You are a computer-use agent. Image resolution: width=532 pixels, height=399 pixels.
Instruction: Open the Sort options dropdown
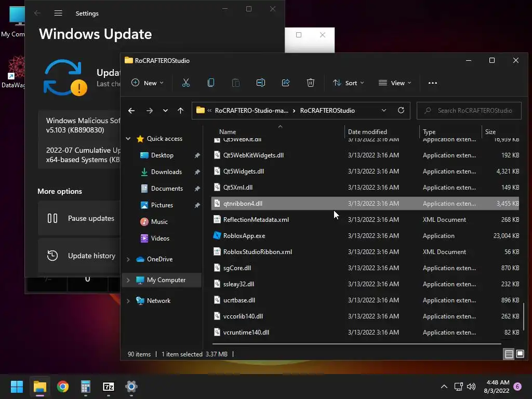coord(348,83)
